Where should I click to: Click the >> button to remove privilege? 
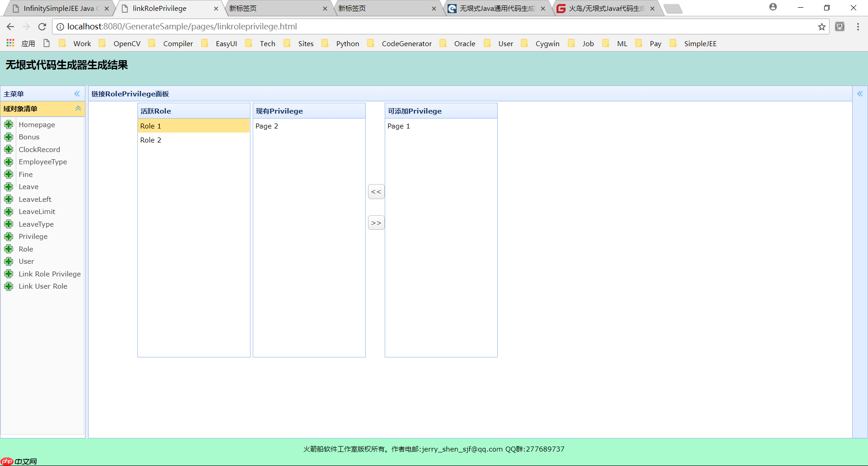pos(376,223)
